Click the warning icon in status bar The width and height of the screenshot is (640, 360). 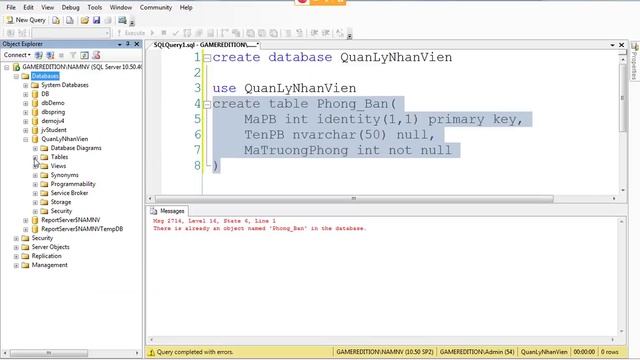coord(151,352)
